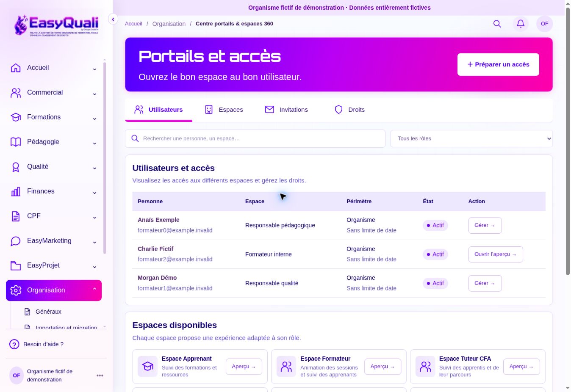
Task: Open the OF user avatar menu
Action: pos(544,24)
